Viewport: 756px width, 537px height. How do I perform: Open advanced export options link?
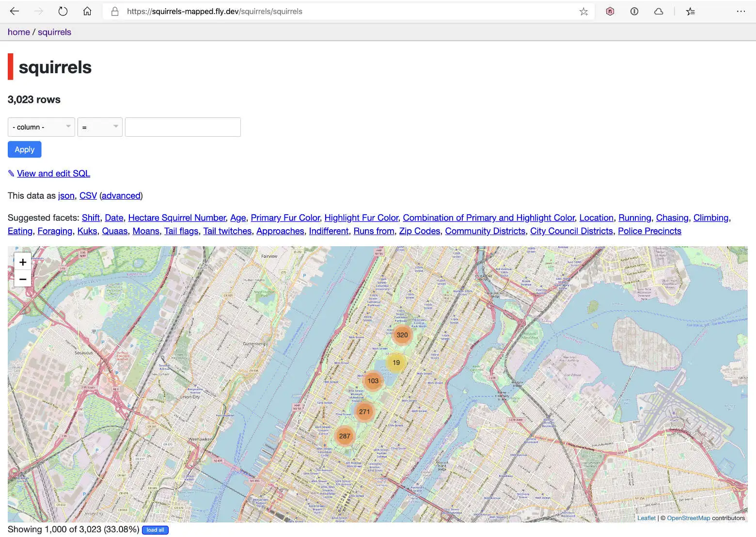click(121, 196)
